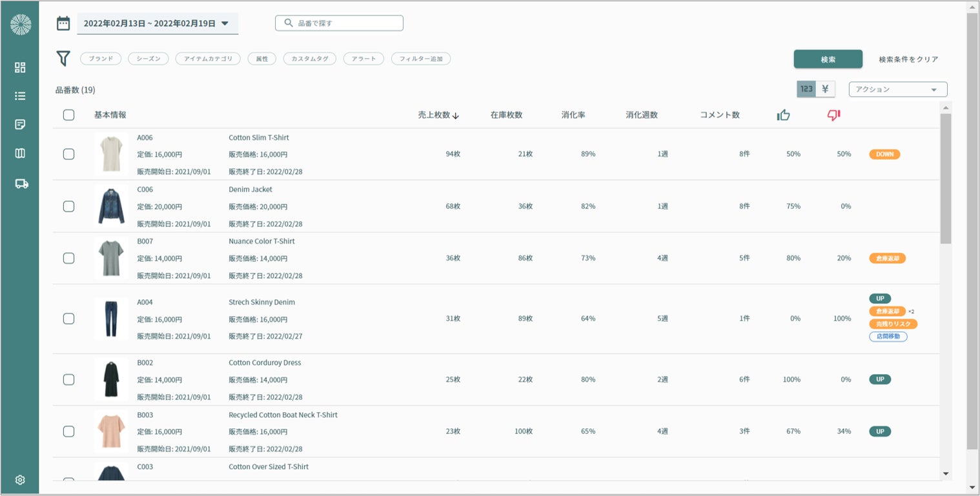Check the box for Cotton Corduroy Dress row
The width and height of the screenshot is (980, 496).
[x=68, y=379]
